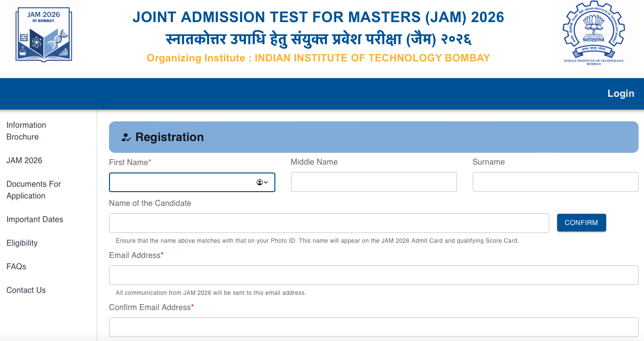Click the Confirm Email Address field
This screenshot has width=644, height=341.
[374, 327]
